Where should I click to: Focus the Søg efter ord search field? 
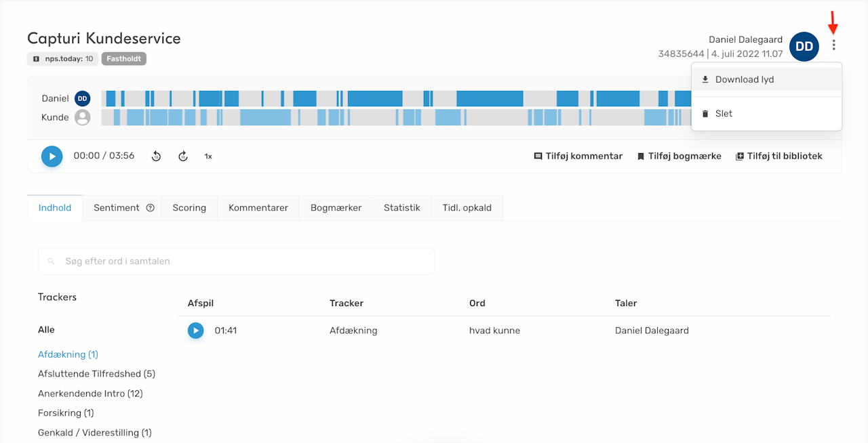[236, 261]
